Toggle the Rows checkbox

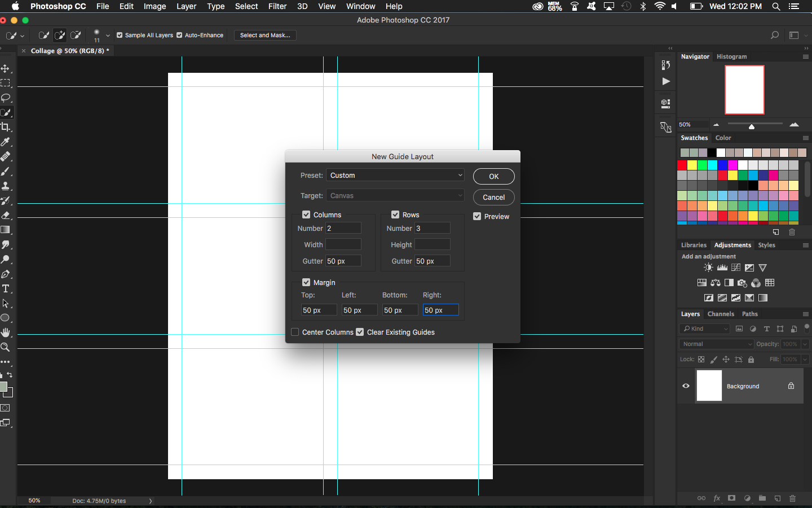tap(395, 214)
